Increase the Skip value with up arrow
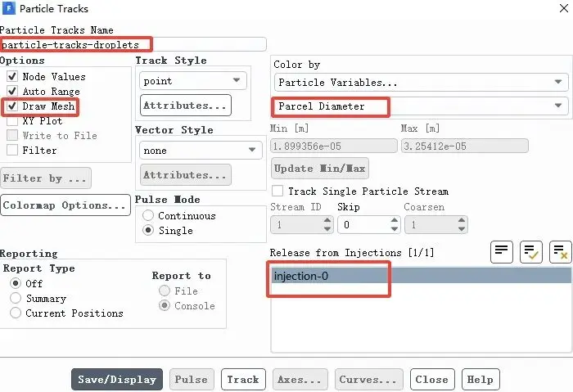This screenshot has height=392, width=573. pyautogui.click(x=395, y=220)
